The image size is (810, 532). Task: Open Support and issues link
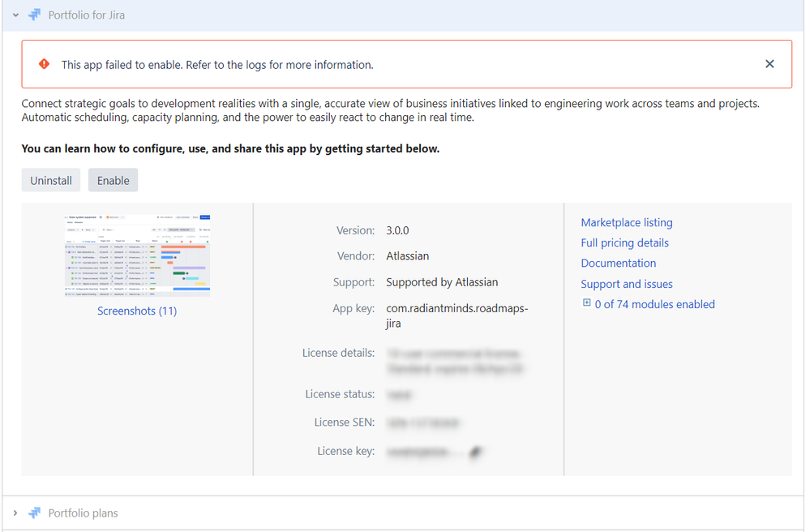627,284
